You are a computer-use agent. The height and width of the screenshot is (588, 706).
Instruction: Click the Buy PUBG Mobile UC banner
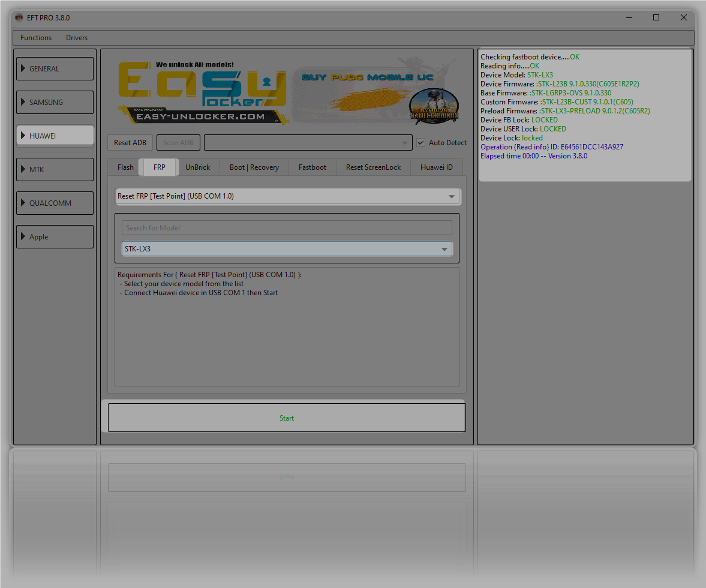pyautogui.click(x=377, y=92)
